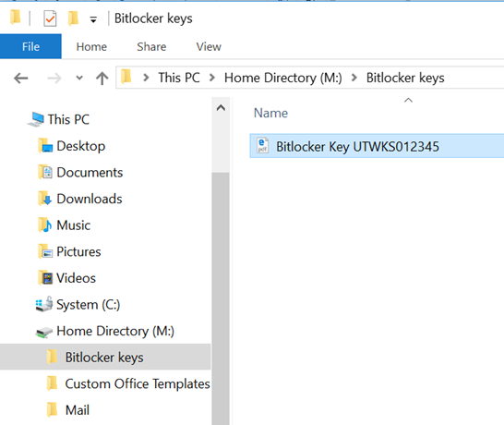This screenshot has height=425, width=504.
Task: Click the navigation pane scroll up arrow
Action: click(x=221, y=108)
